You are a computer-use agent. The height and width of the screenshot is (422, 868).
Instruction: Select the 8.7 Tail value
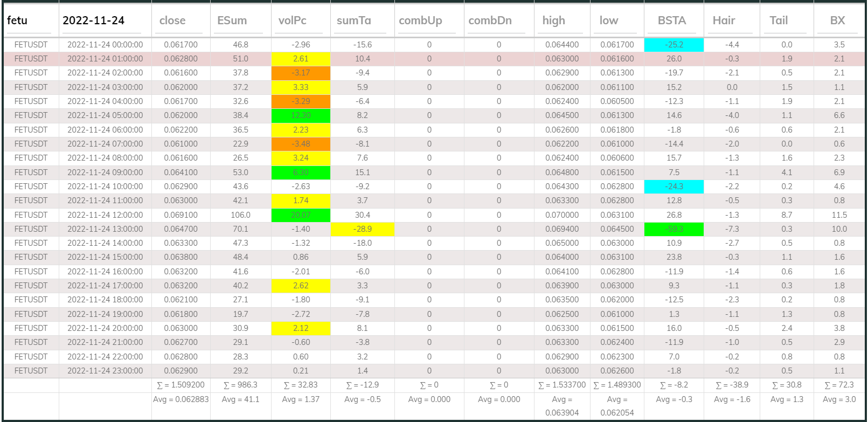click(787, 215)
